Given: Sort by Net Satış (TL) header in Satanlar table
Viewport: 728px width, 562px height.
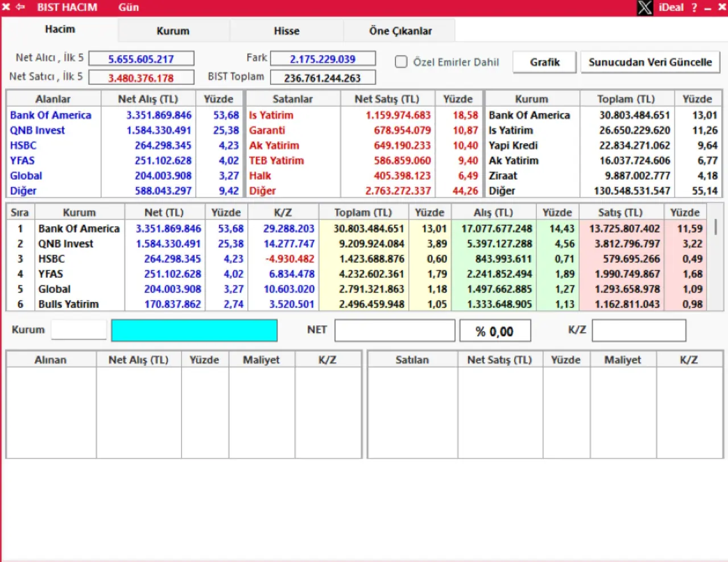Looking at the screenshot, I should coord(387,99).
